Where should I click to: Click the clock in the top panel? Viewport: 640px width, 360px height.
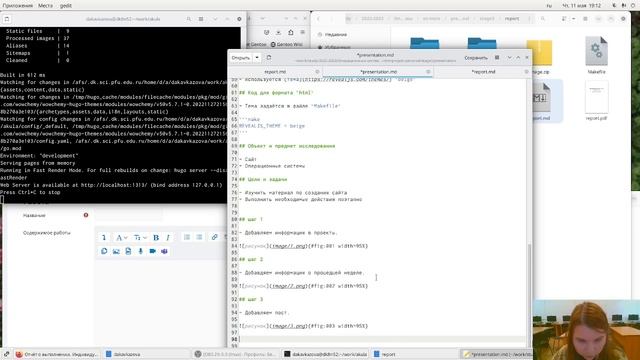point(582,5)
